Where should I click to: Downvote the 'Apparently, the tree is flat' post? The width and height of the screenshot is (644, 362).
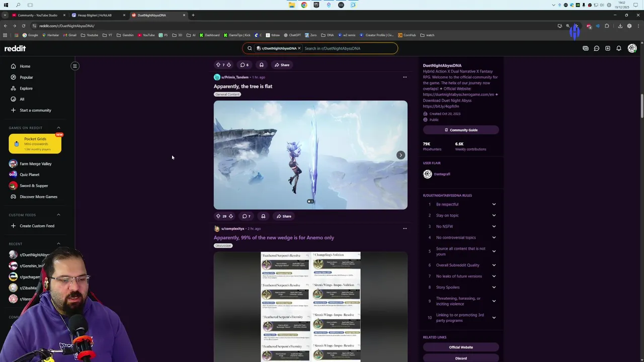point(230,216)
